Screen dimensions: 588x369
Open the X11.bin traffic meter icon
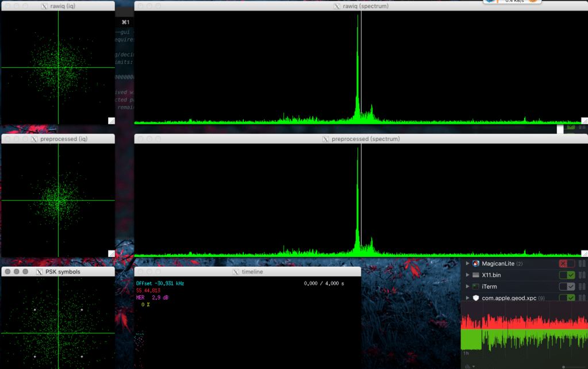point(582,275)
